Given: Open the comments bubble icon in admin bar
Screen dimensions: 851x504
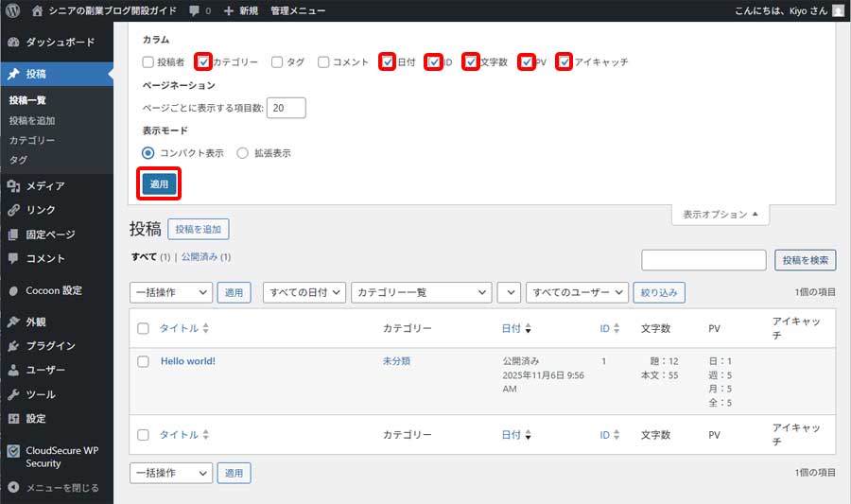Looking at the screenshot, I should pyautogui.click(x=194, y=10).
